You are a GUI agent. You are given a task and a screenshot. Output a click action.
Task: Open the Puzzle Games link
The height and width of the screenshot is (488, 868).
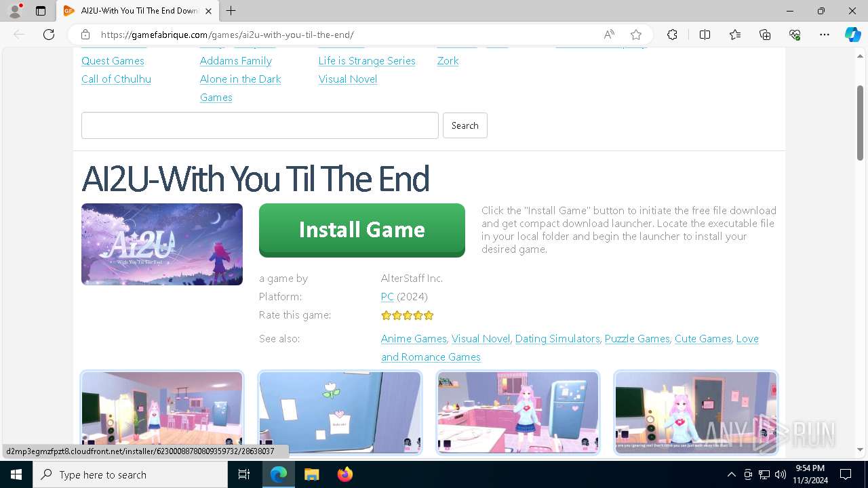pyautogui.click(x=637, y=339)
